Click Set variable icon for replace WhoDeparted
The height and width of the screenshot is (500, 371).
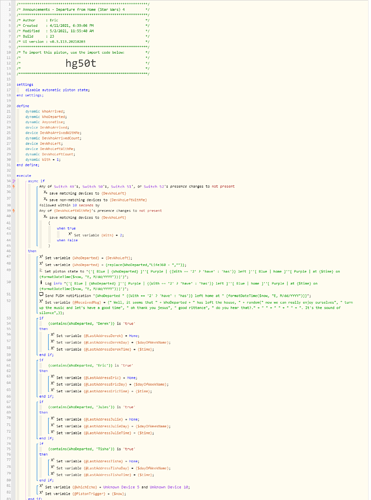click(41, 264)
